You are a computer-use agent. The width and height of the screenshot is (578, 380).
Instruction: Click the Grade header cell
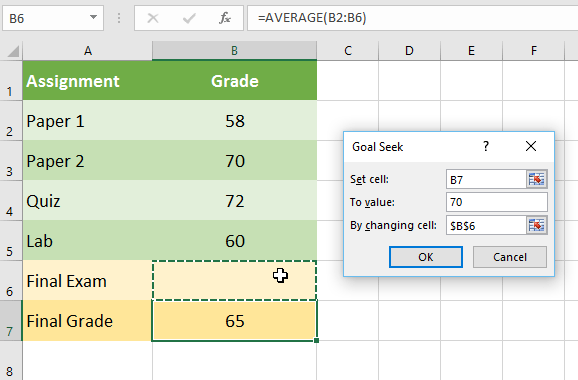tap(234, 80)
